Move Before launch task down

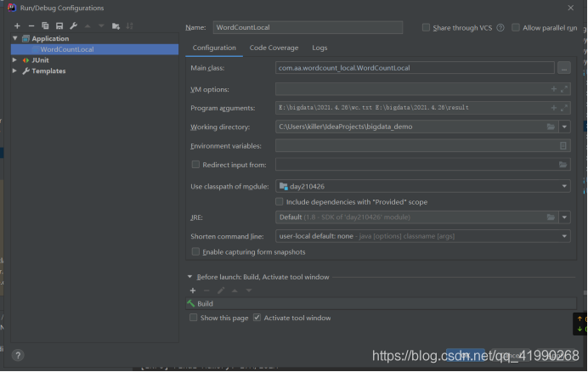(x=249, y=290)
